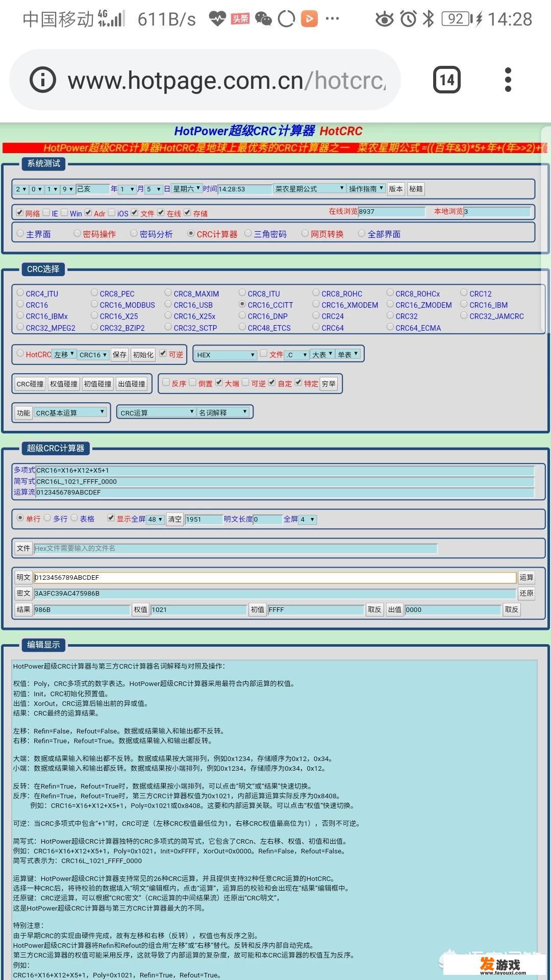Open the 48 font size dropdown
The width and height of the screenshot is (551, 980).
155,519
